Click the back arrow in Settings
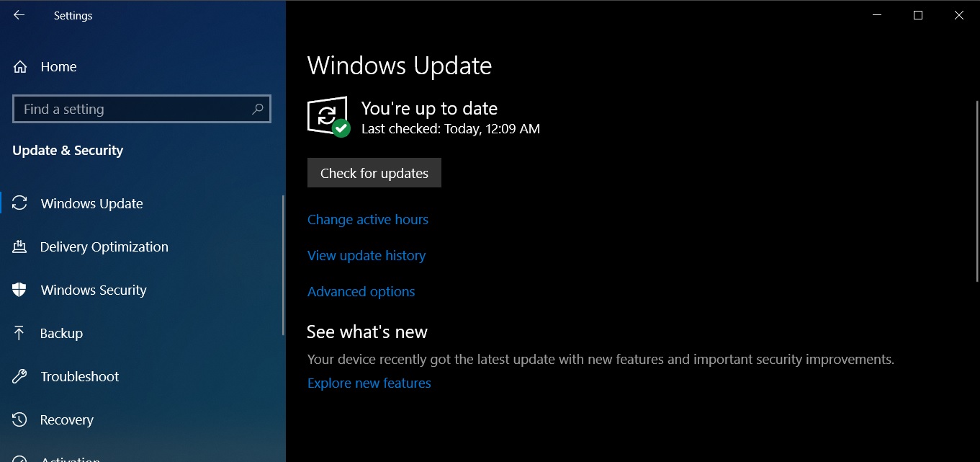 coord(19,15)
